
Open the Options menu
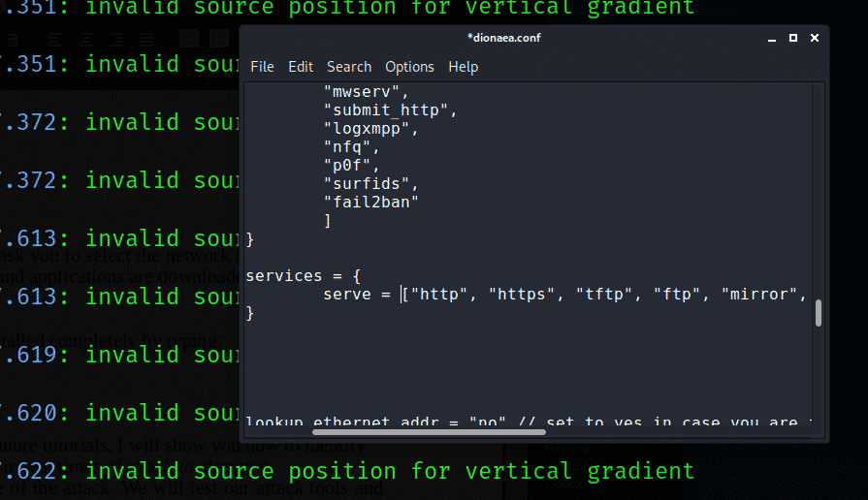click(409, 67)
